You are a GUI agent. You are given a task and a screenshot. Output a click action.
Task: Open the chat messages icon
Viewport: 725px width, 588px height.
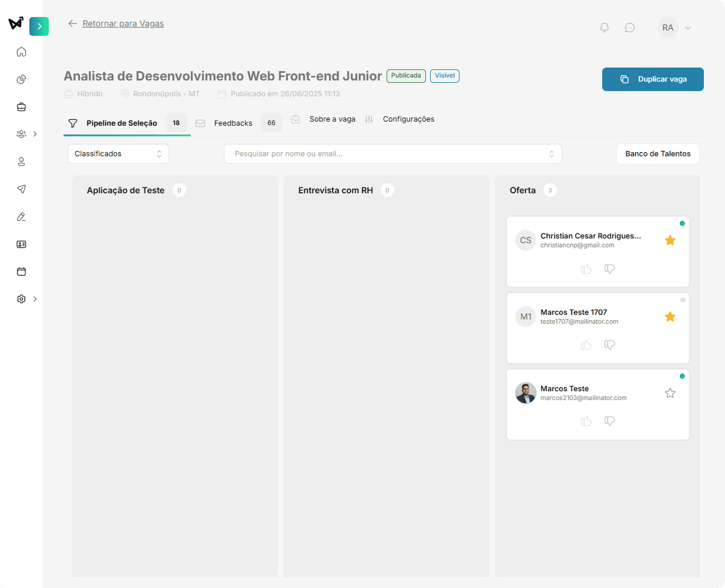(x=630, y=28)
